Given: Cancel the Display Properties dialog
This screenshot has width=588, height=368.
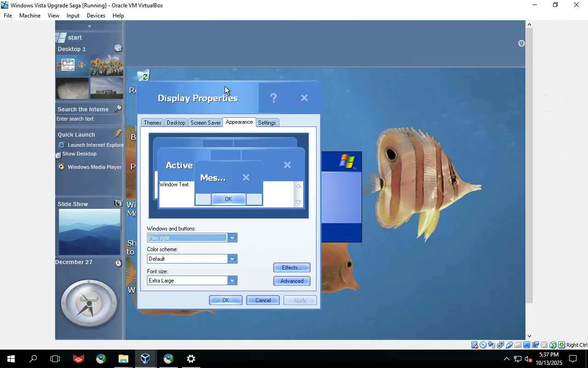Looking at the screenshot, I should (x=263, y=300).
